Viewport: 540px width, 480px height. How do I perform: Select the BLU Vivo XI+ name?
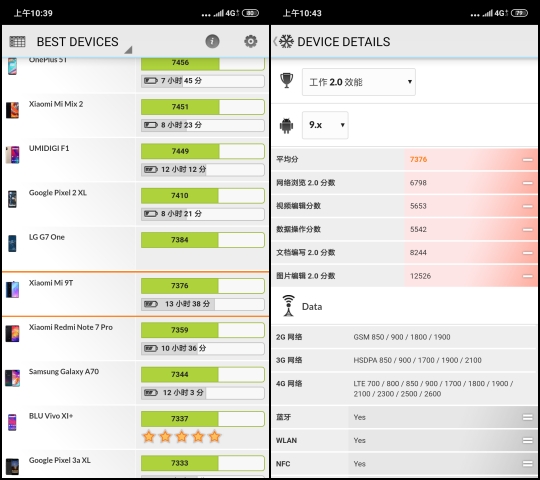(x=51, y=416)
